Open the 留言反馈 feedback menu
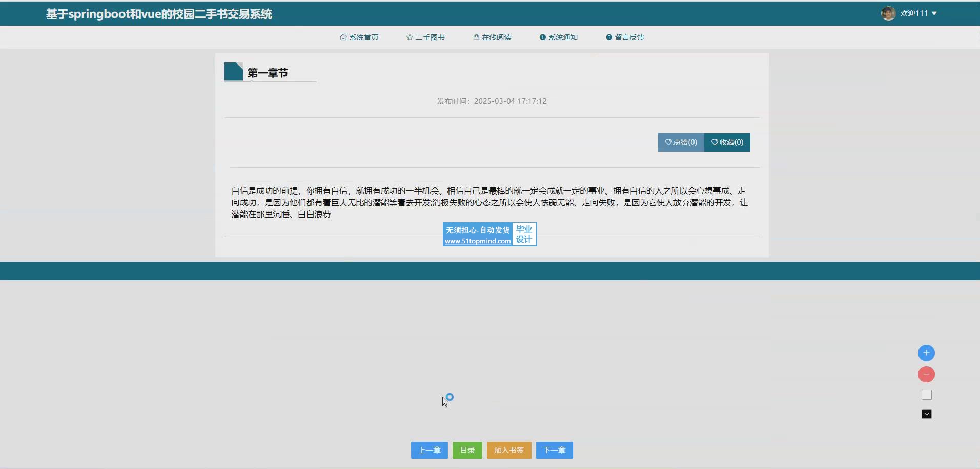 pos(625,37)
